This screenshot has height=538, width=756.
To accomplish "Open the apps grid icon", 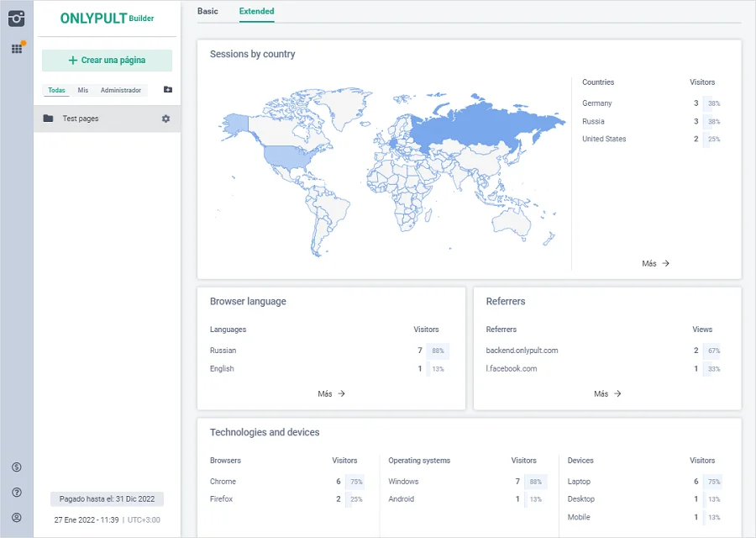I will [x=16, y=49].
